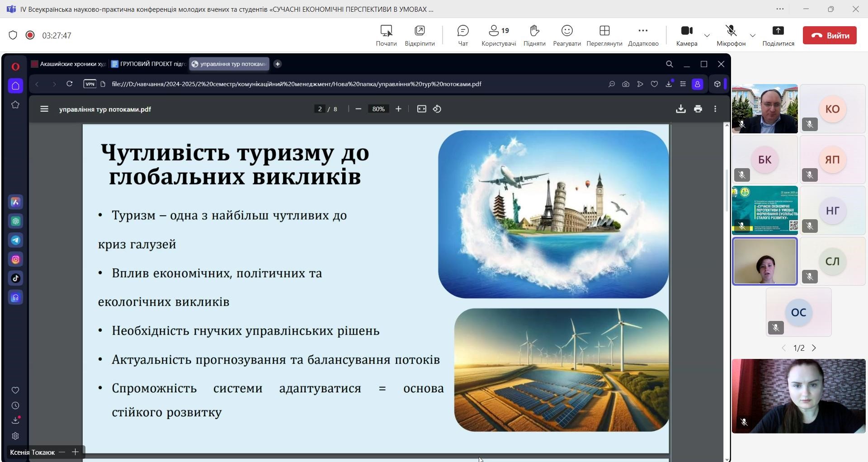Open the Переглянути view options
868x462 pixels.
point(604,35)
